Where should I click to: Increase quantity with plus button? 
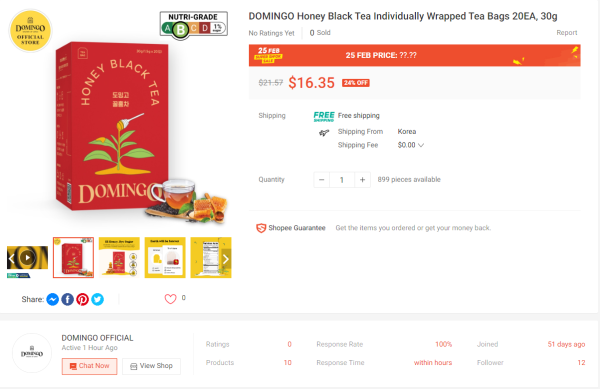[x=362, y=180]
